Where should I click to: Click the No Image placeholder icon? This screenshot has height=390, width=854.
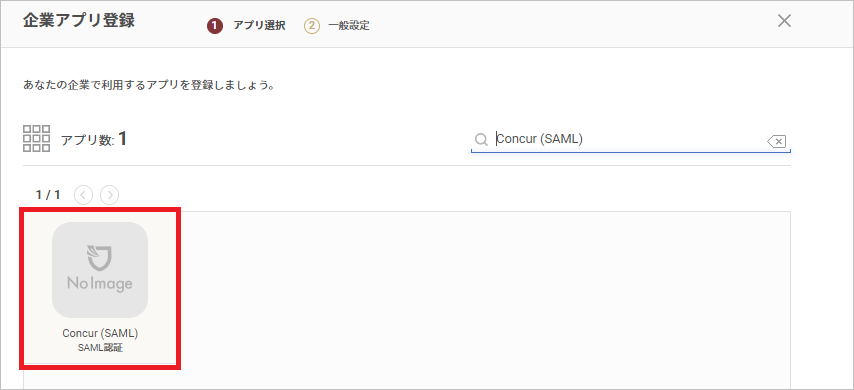tap(100, 270)
